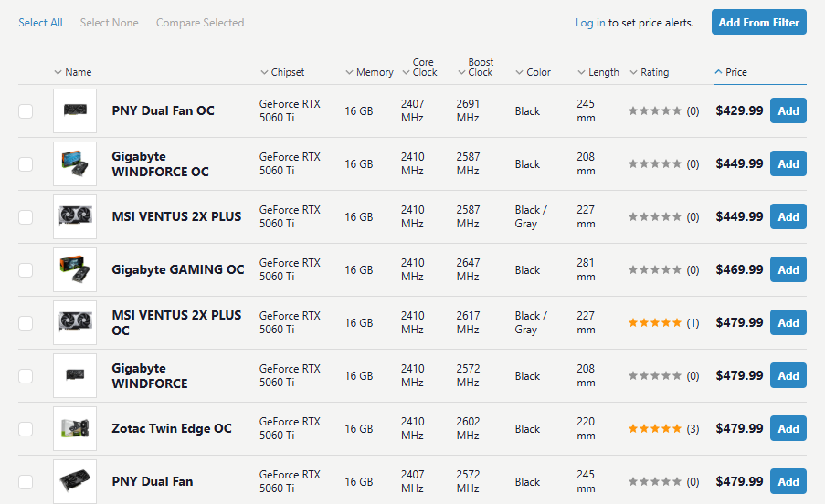
Task: Sort by the Color column header
Action: (533, 72)
